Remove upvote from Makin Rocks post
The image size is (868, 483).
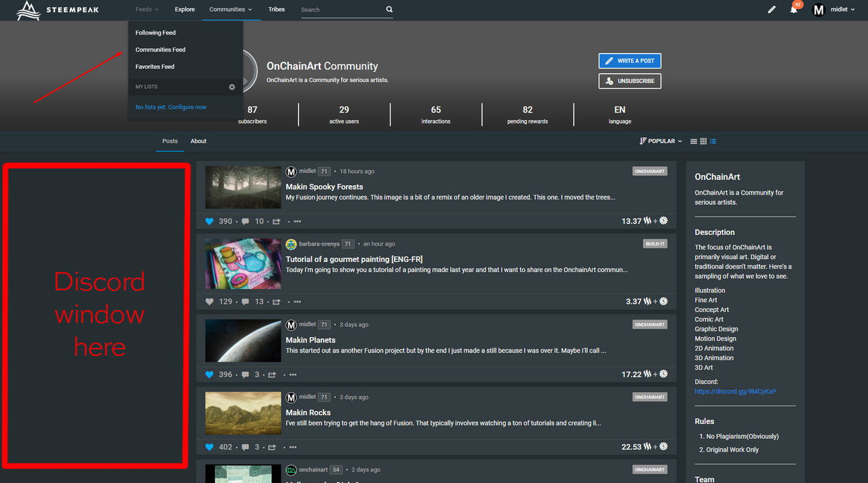pyautogui.click(x=210, y=447)
